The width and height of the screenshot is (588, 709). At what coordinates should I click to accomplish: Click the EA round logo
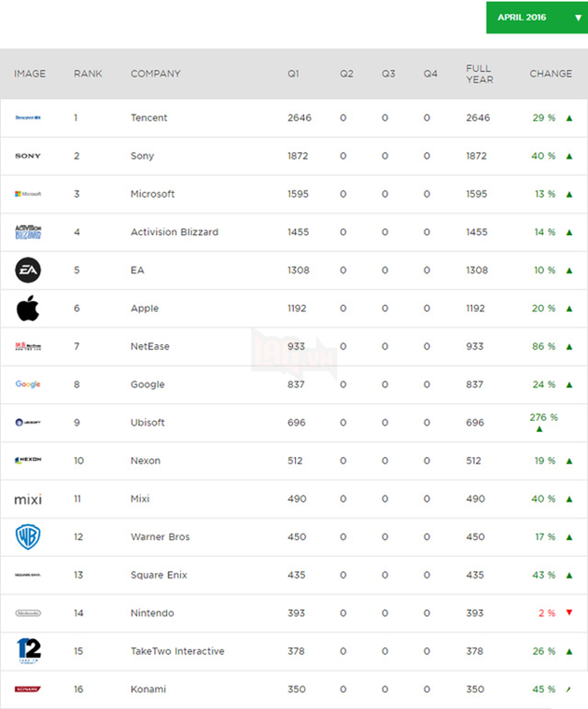tap(28, 271)
